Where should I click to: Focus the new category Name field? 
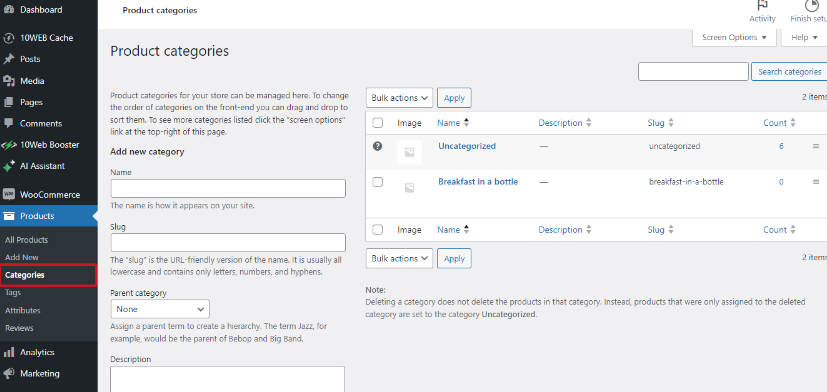click(x=228, y=188)
